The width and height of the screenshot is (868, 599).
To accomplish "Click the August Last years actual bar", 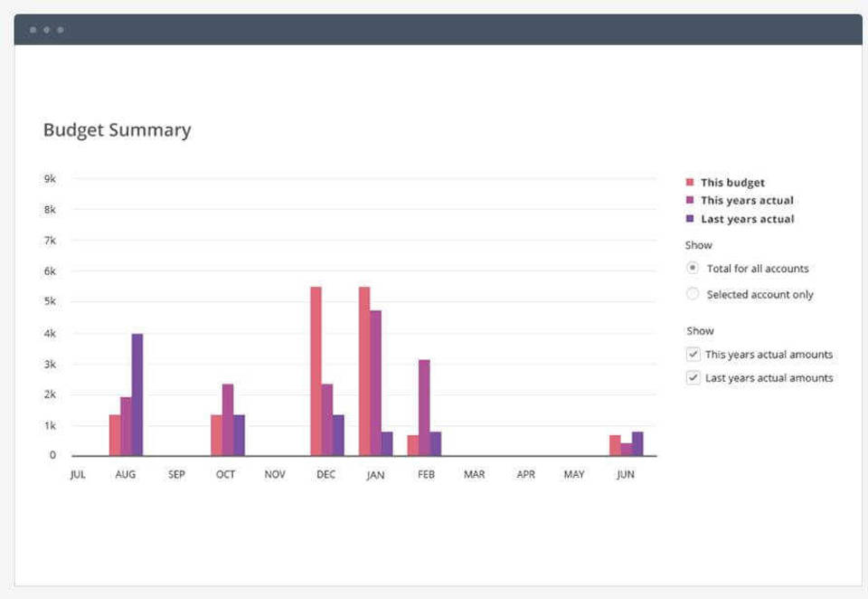I will click(x=137, y=395).
